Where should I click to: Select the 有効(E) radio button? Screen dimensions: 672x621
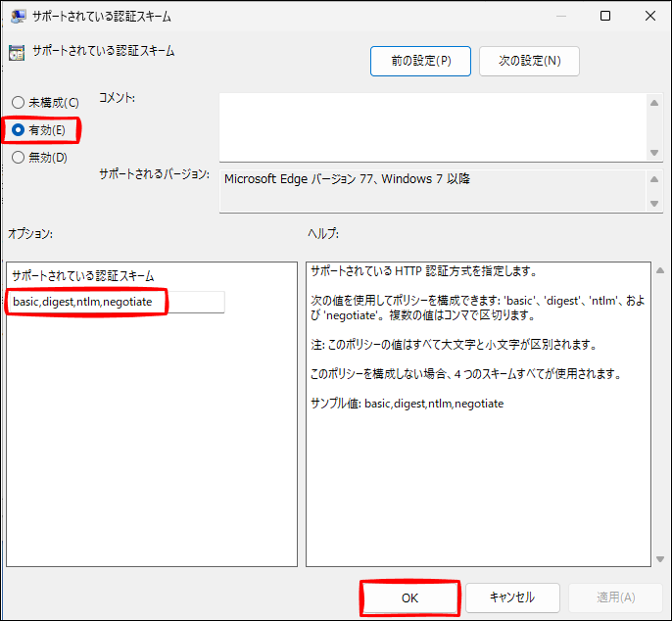pyautogui.click(x=18, y=129)
